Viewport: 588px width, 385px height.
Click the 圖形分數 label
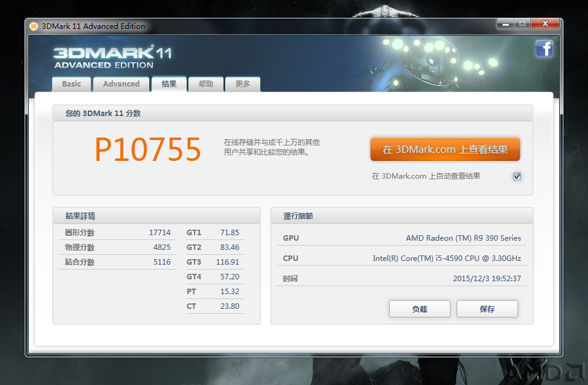(x=80, y=233)
